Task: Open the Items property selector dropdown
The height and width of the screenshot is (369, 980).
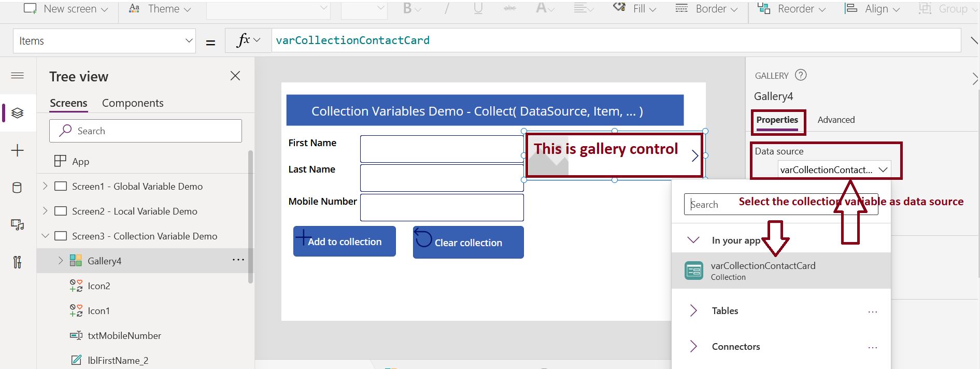Action: click(x=104, y=41)
